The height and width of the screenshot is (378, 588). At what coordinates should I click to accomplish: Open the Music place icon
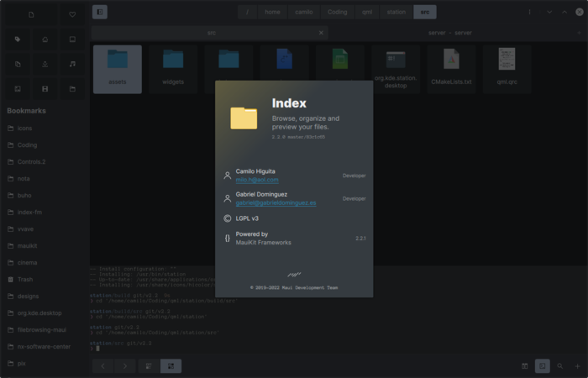point(72,64)
